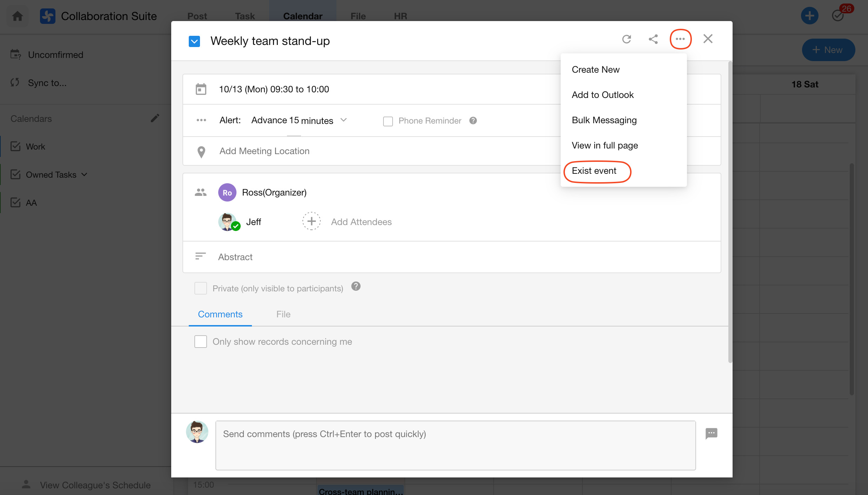868x495 pixels.
Task: Click the refresh icon in event header
Action: 627,39
